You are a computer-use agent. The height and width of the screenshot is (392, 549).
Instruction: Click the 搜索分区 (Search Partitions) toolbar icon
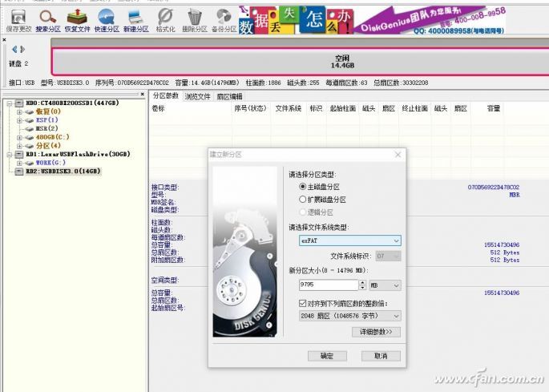(49, 18)
